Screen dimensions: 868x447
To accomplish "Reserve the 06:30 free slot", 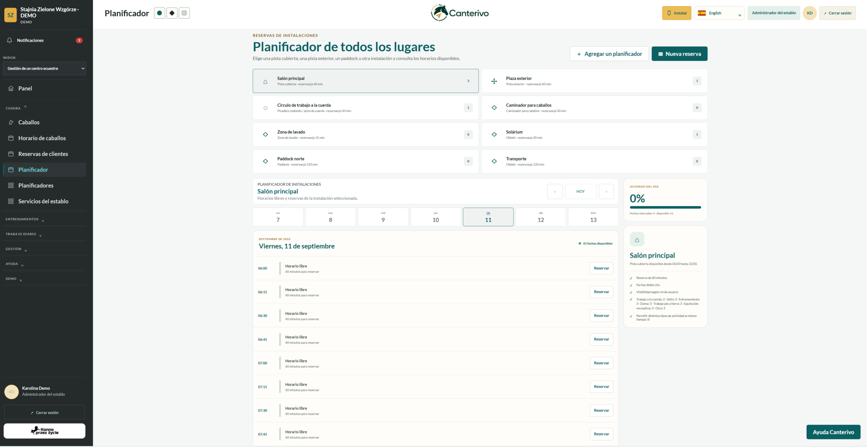I will (x=601, y=316).
